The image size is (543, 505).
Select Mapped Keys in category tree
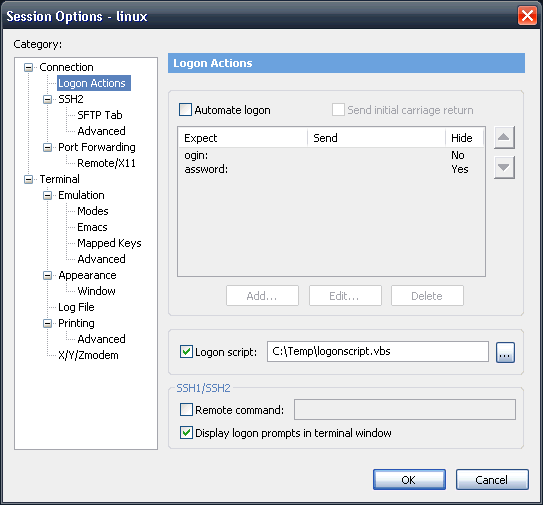point(109,243)
